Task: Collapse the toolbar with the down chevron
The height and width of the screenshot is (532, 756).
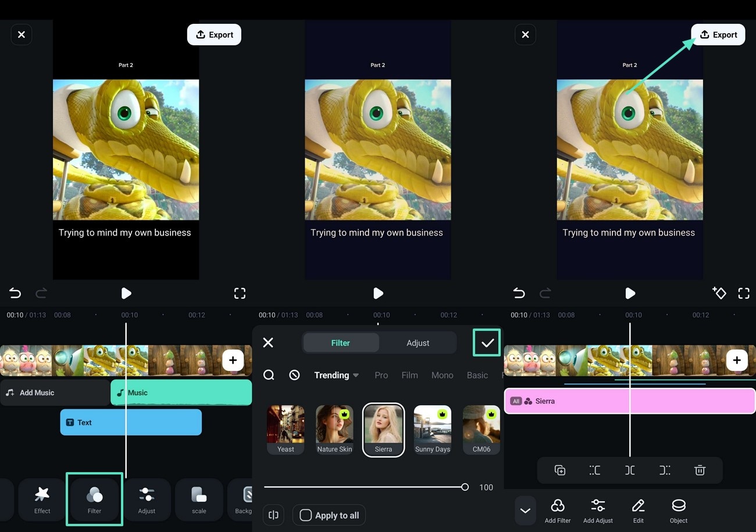Action: coord(525,511)
